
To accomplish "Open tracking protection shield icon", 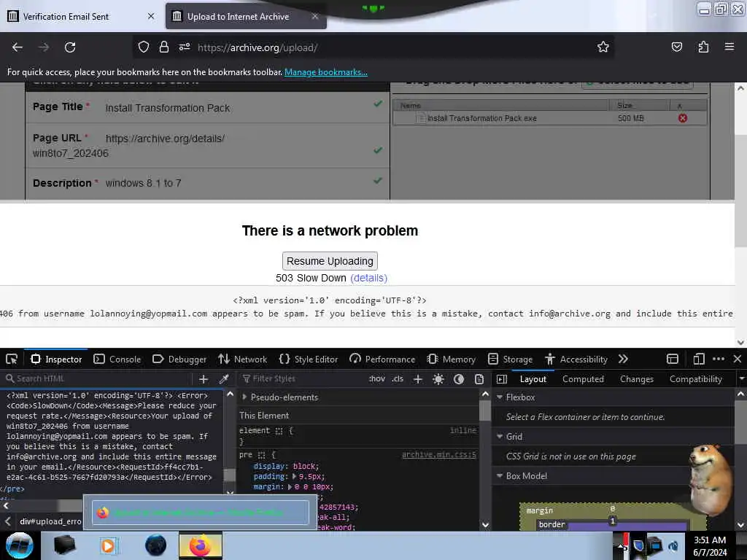I will [144, 47].
